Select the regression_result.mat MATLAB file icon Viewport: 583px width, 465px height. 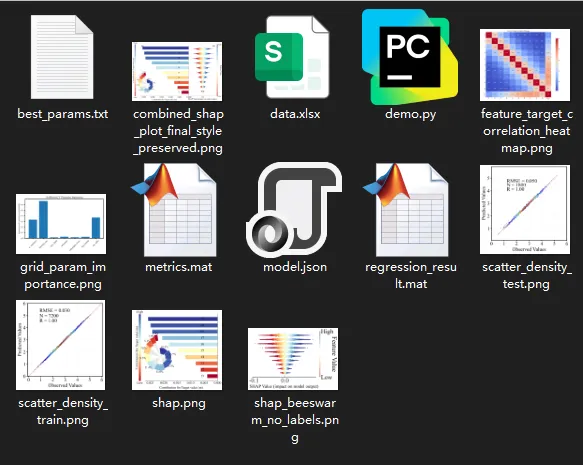coord(406,209)
